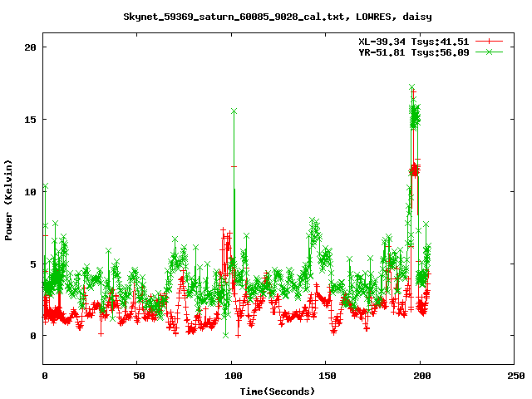The image size is (532, 399).
Task: Click the red XL legend line sample
Action: tap(489, 42)
